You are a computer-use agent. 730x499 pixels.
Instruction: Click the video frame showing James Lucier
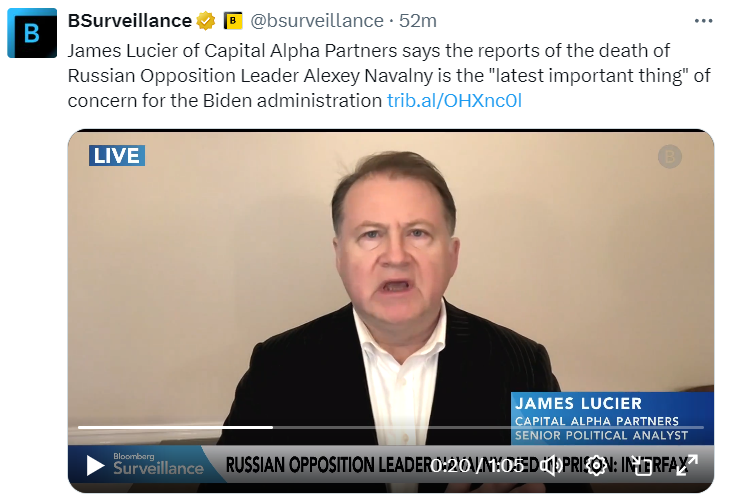coord(390,280)
